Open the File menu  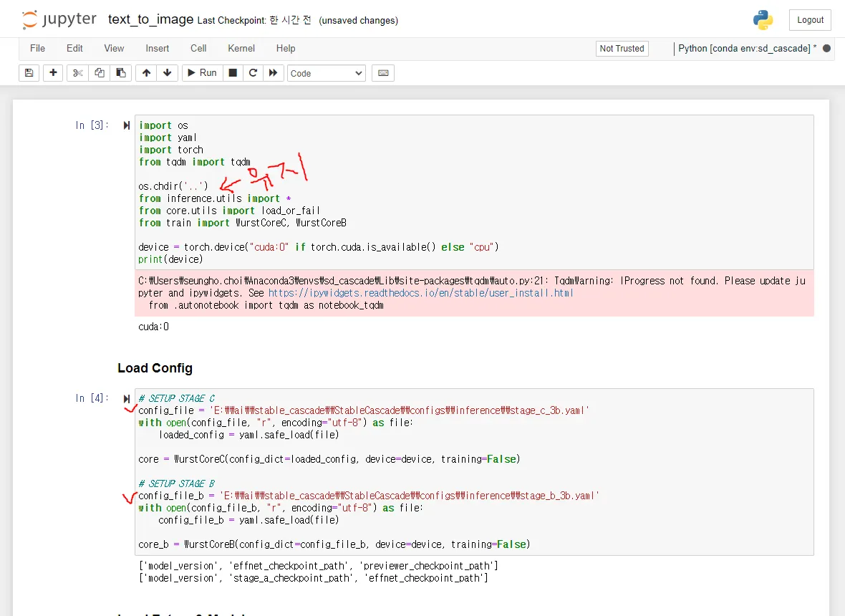(x=37, y=48)
